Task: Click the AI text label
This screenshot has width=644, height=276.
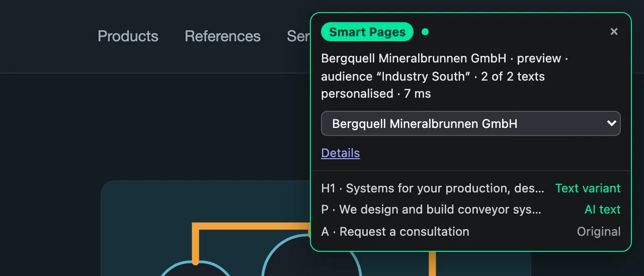Action: (602, 210)
